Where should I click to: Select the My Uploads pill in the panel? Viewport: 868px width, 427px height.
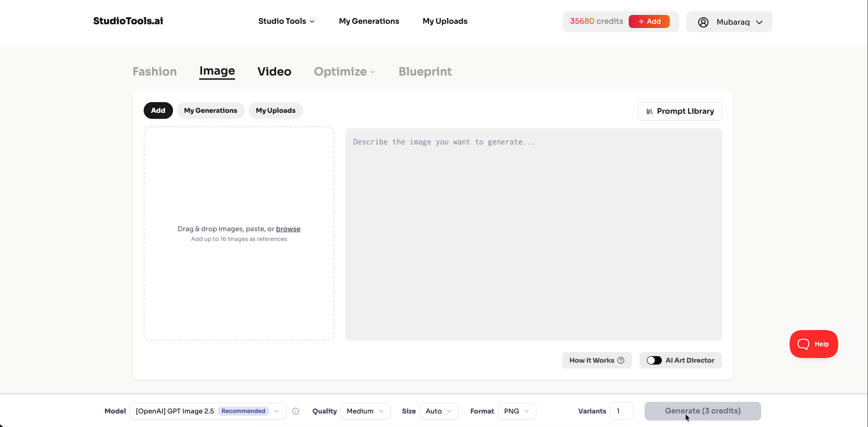point(276,110)
